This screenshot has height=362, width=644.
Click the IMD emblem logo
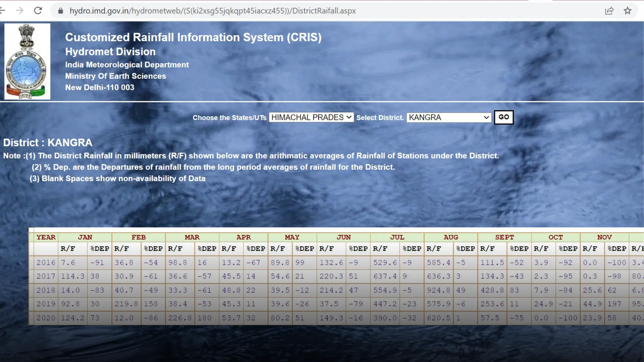tap(27, 62)
